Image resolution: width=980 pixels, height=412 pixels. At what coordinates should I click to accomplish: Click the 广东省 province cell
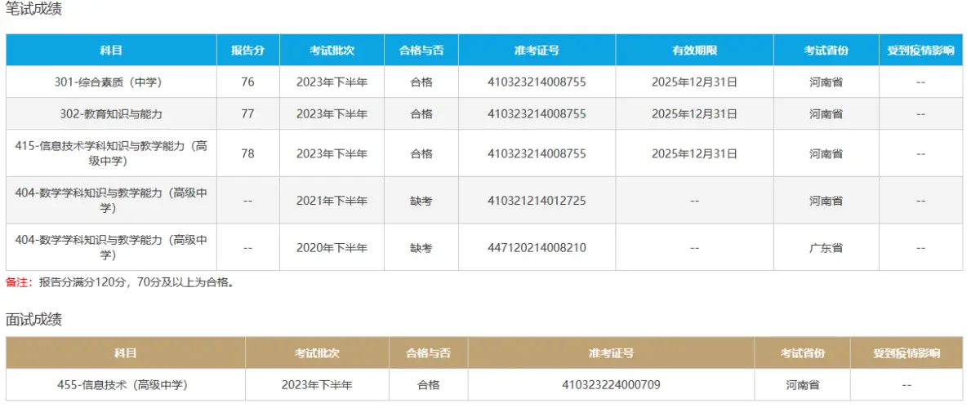click(x=826, y=248)
